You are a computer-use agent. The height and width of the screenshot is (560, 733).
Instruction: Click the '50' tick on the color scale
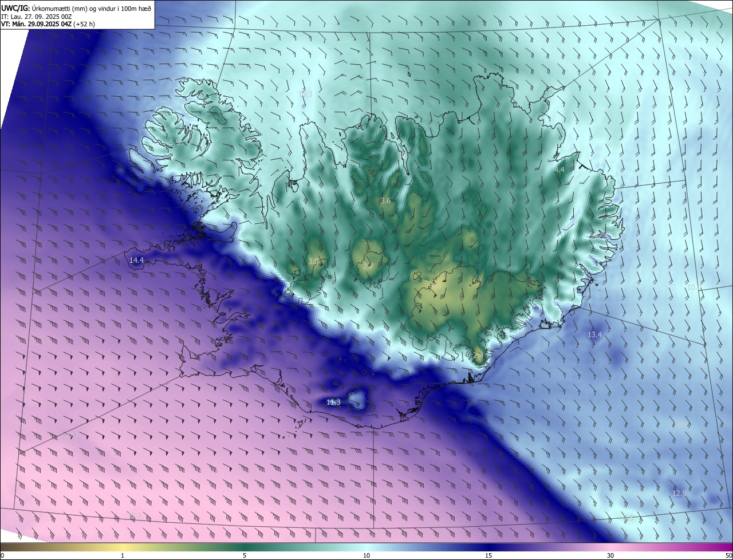[x=728, y=555]
